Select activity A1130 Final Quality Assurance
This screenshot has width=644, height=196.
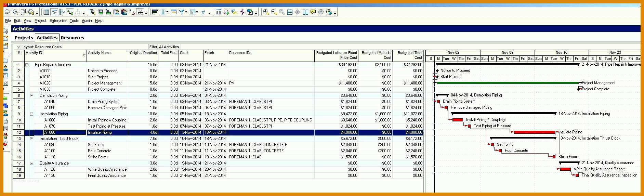(x=218, y=175)
